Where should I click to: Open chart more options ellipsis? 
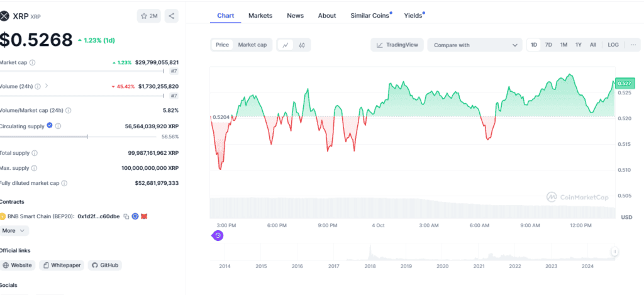(x=633, y=45)
